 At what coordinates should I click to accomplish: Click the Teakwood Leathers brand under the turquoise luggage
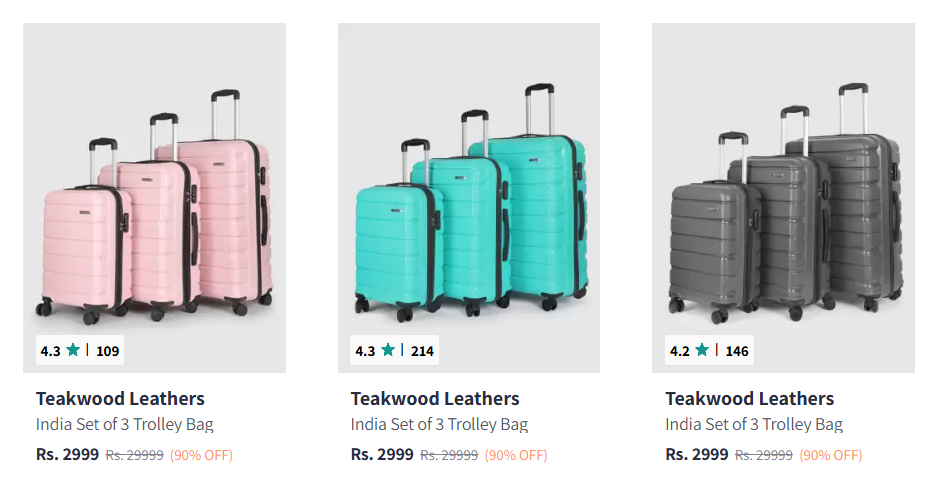[x=435, y=399]
